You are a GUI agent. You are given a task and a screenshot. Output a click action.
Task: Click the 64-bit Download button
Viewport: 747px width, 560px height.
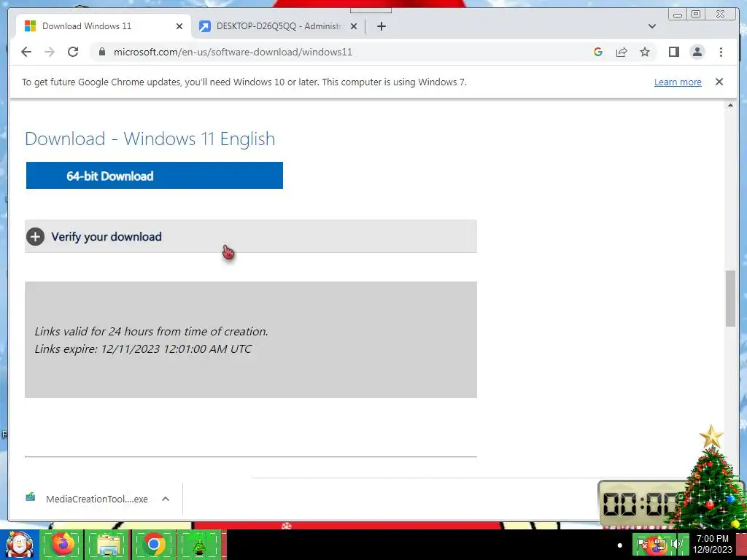pos(155,175)
